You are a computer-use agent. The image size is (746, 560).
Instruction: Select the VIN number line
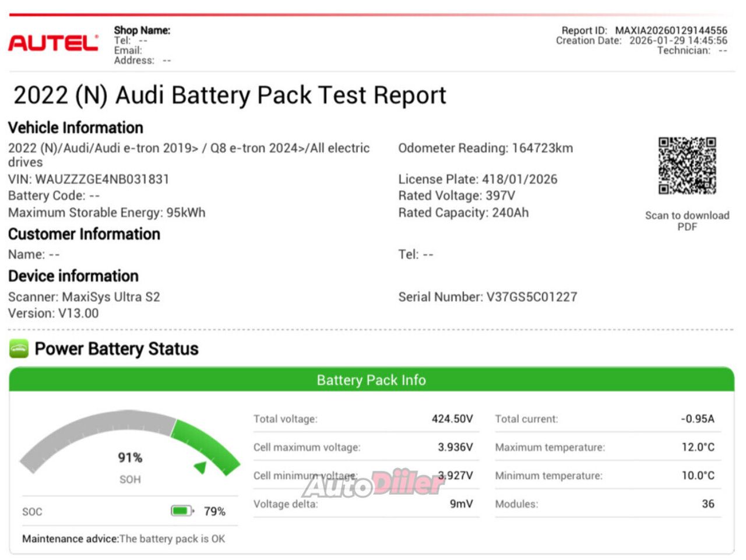(89, 179)
